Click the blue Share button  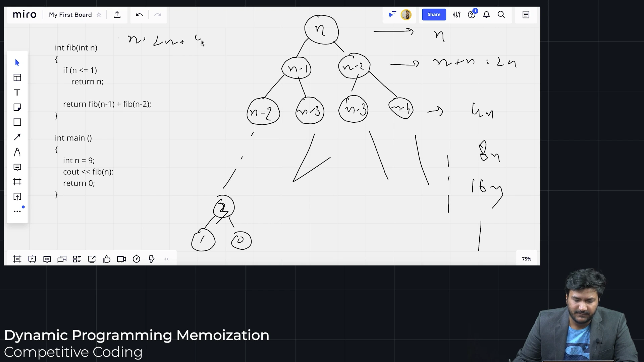(434, 15)
